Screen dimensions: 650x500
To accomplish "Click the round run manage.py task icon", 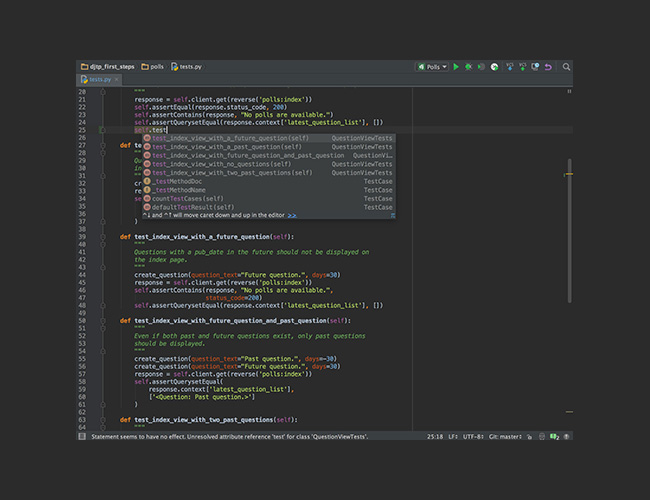I will click(494, 67).
